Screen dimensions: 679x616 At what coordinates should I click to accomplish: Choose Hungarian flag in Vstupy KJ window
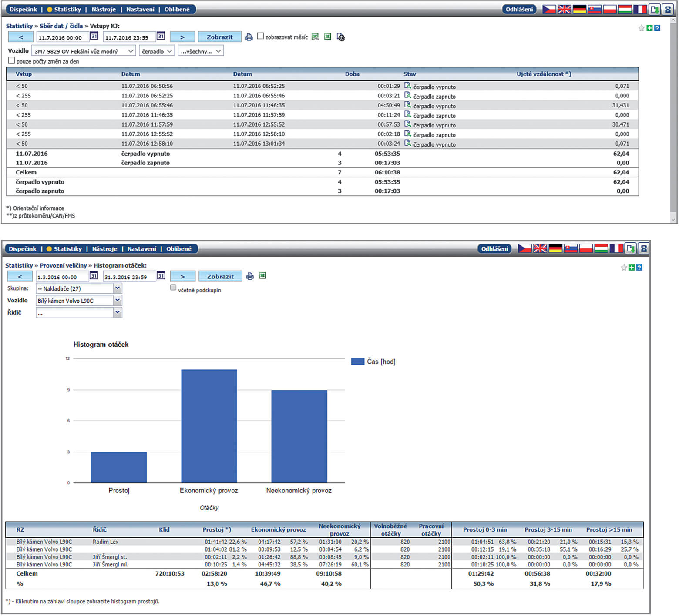[625, 9]
